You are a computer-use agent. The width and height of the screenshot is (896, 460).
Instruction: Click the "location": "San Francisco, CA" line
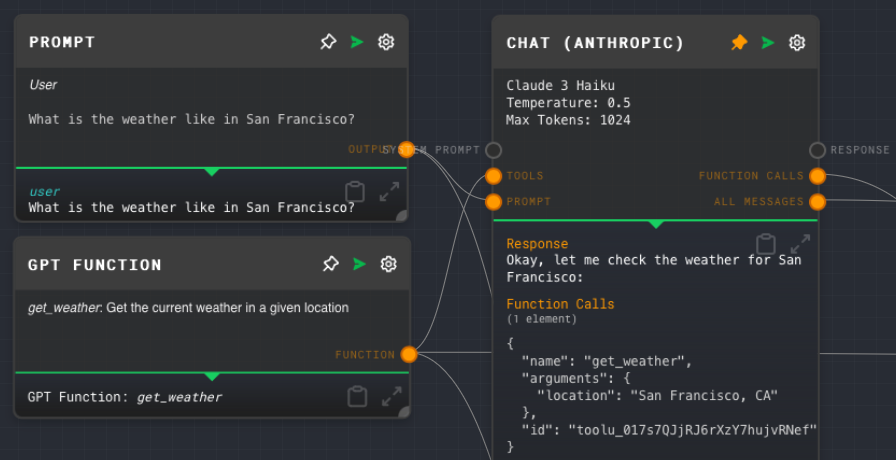(x=657, y=395)
